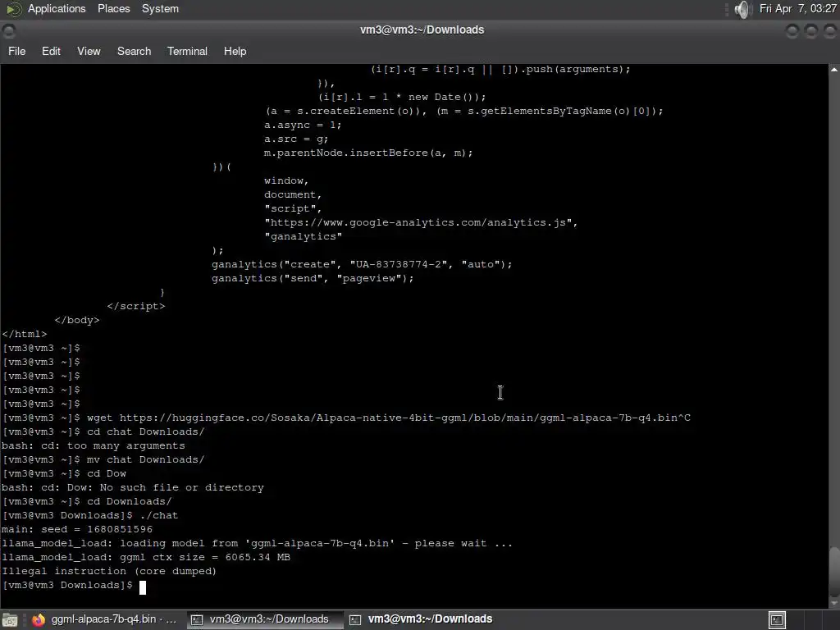Open the Applications menu
The image size is (840, 630).
pyautogui.click(x=57, y=8)
